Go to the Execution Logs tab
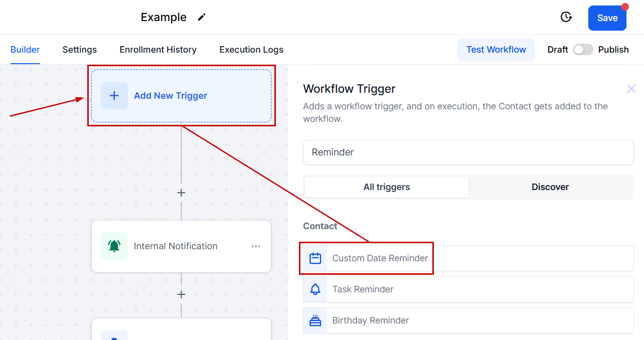The height and width of the screenshot is (340, 644). click(251, 50)
